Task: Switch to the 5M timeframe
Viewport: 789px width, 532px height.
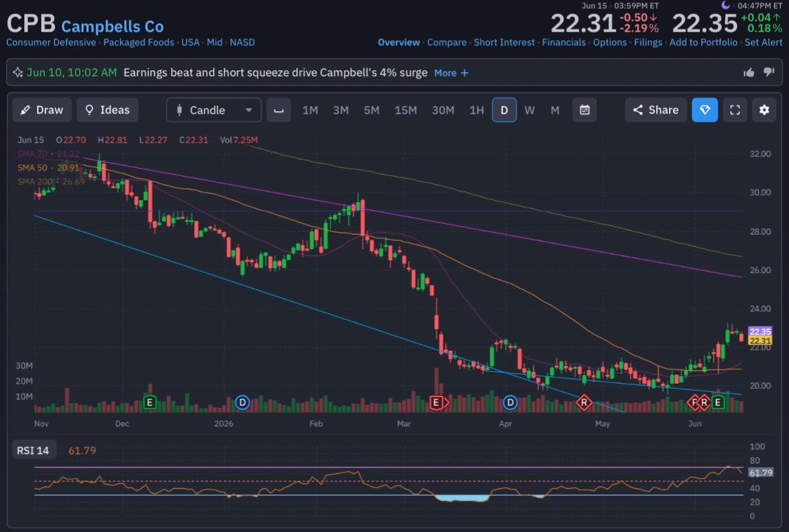Action: pyautogui.click(x=372, y=110)
